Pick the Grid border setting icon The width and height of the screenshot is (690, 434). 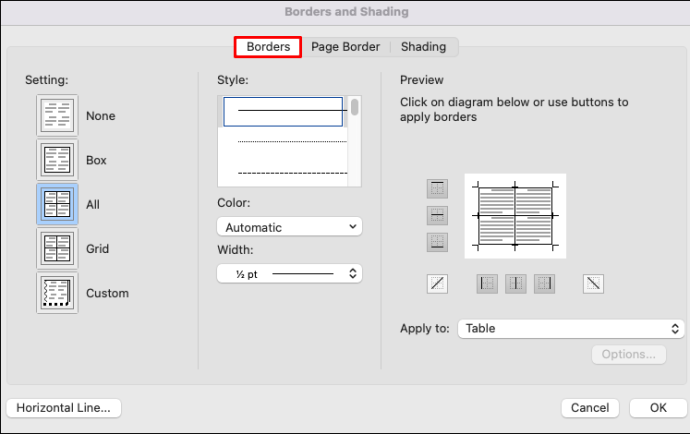tap(57, 249)
